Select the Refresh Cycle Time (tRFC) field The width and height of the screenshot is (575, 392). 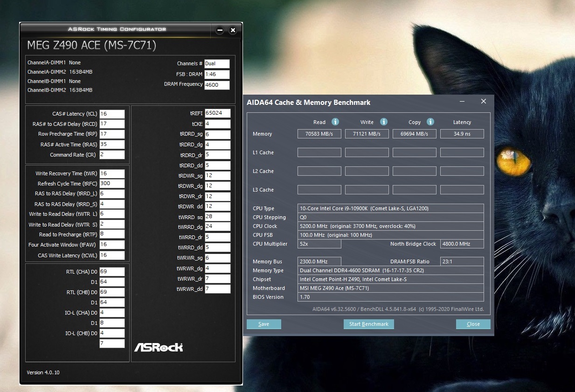(x=112, y=184)
